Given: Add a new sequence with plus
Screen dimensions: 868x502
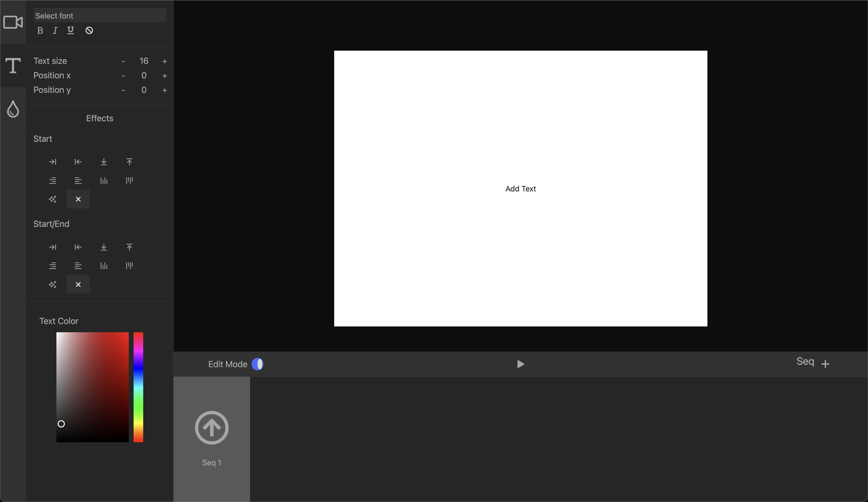Looking at the screenshot, I should [x=825, y=364].
